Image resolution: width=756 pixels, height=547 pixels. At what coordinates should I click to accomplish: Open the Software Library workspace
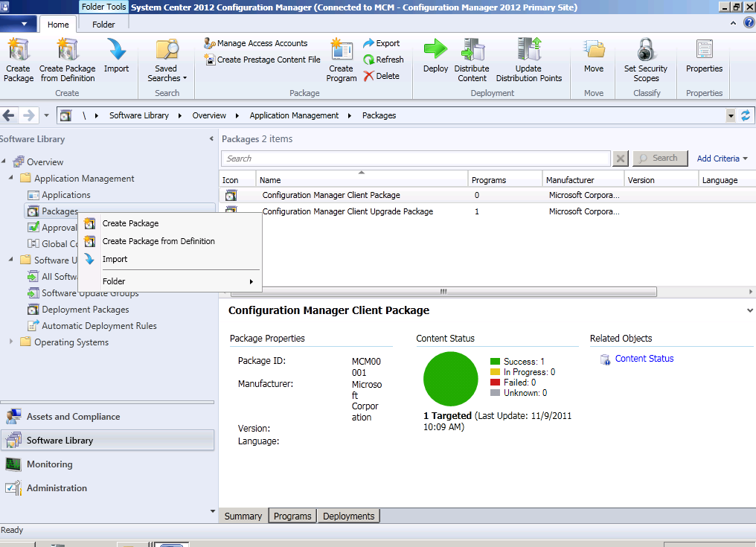107,441
